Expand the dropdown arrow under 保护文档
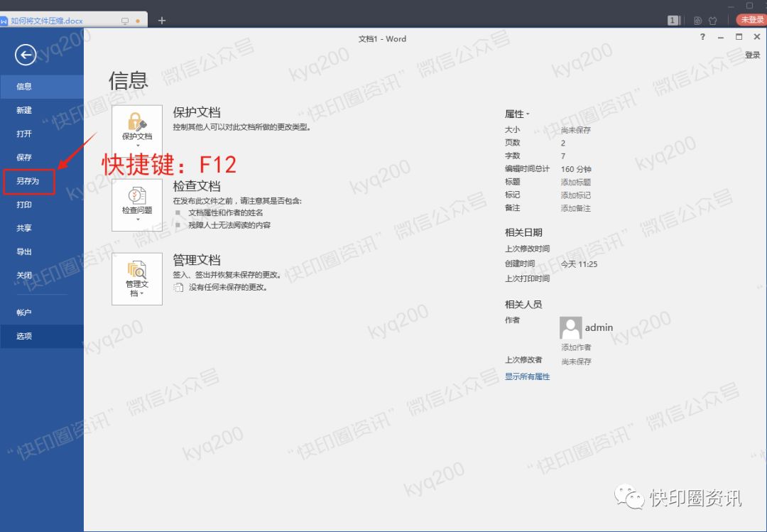Screen dimensions: 767x532 tap(137, 146)
